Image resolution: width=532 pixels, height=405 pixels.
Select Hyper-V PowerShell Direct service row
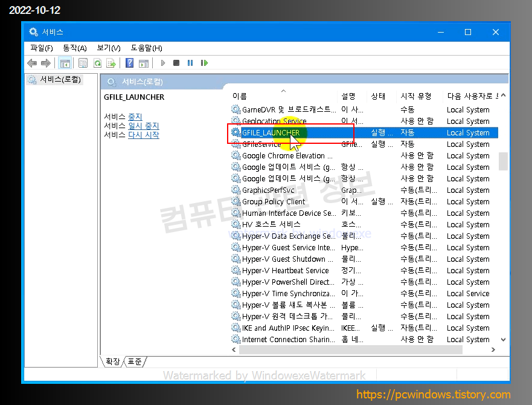[x=364, y=282]
